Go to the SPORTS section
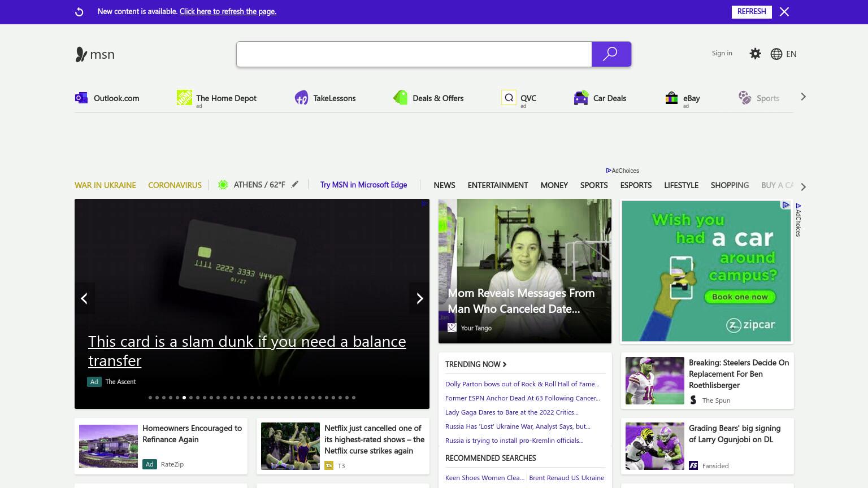The image size is (868, 488). 594,185
